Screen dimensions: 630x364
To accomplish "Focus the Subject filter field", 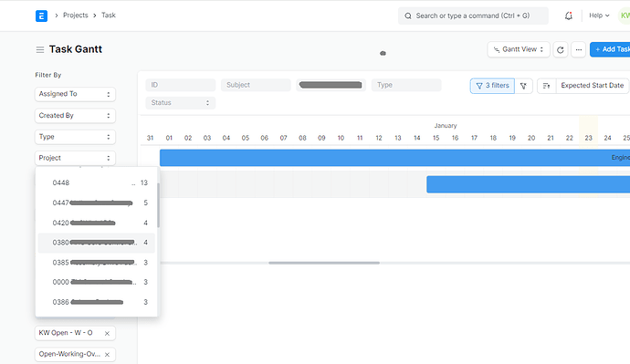I will tap(256, 85).
